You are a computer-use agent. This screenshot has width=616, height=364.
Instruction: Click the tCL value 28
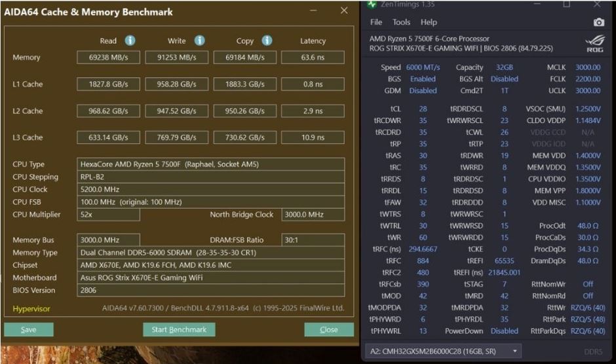click(x=423, y=109)
